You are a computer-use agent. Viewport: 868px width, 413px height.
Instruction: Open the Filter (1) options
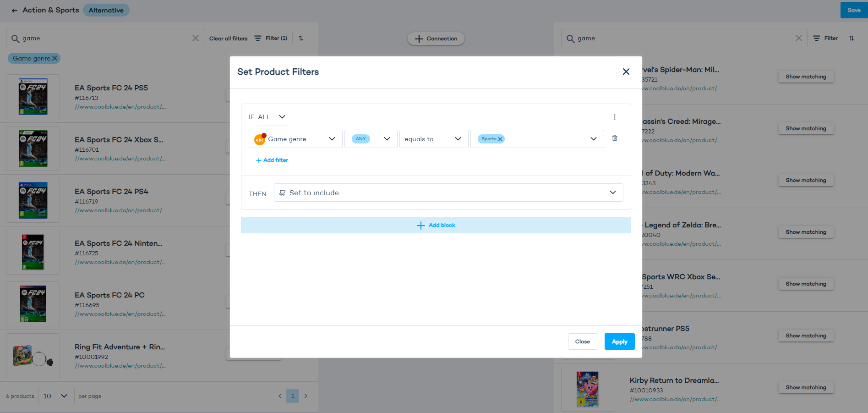click(x=271, y=38)
